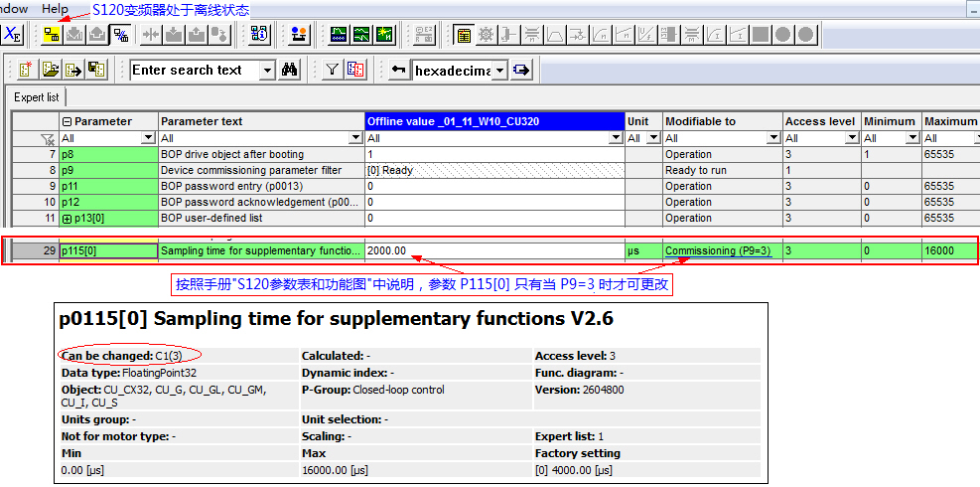Open the control panel icon with colored dots
The height and width of the screenshot is (487, 980).
(x=300, y=35)
